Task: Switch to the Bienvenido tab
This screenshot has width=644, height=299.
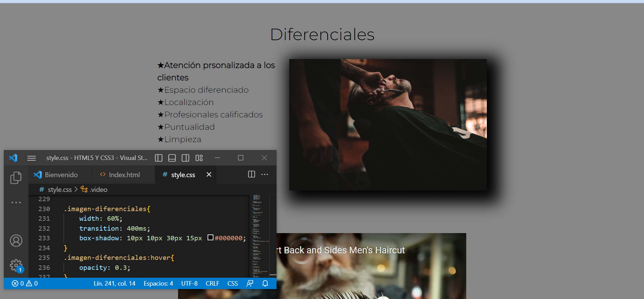Action: (60, 175)
